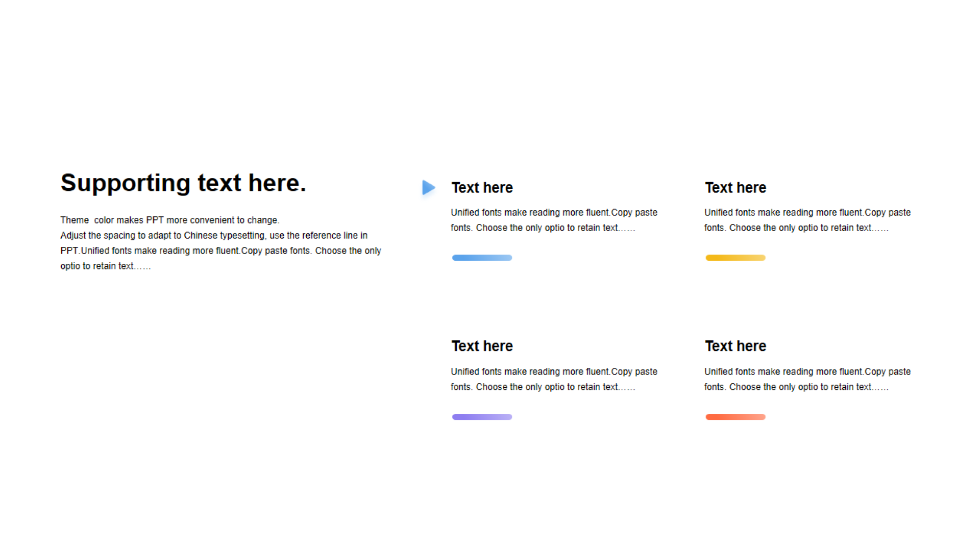
Task: Select "Text here" title above purple bar
Action: [x=482, y=346]
